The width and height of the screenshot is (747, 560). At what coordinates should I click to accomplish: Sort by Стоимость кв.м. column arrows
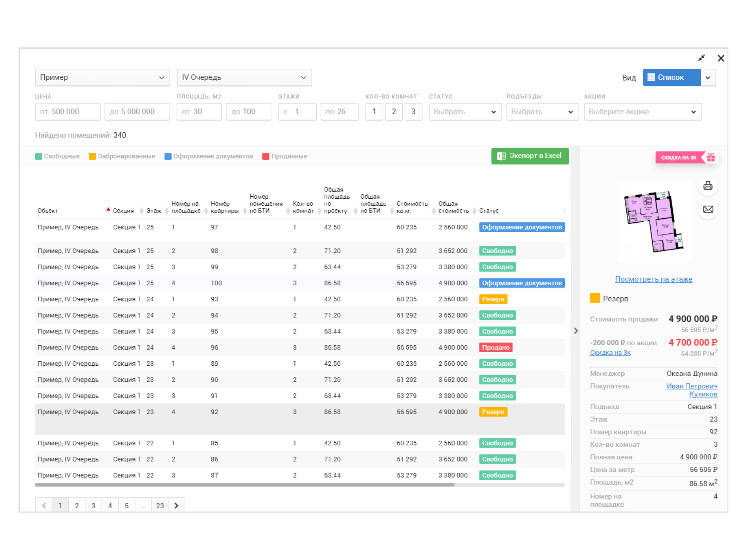(x=434, y=211)
